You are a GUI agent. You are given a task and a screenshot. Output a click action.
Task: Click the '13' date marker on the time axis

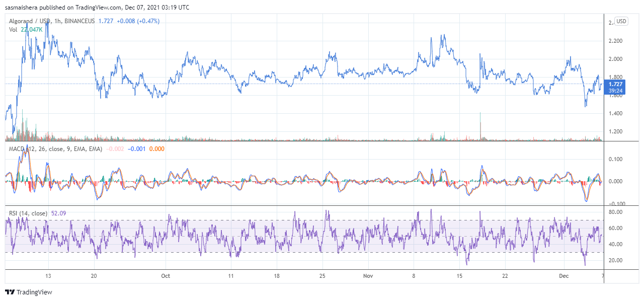48,276
